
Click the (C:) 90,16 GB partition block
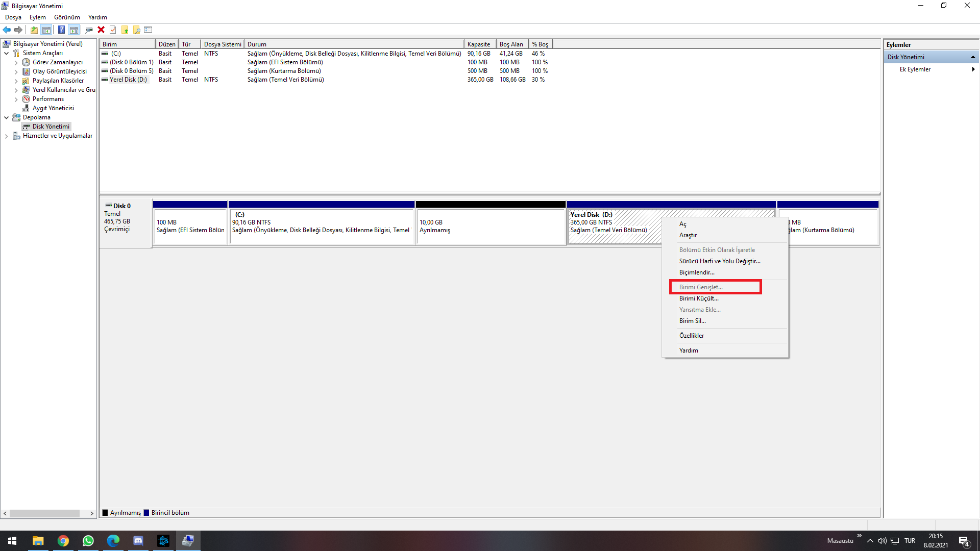tap(322, 223)
